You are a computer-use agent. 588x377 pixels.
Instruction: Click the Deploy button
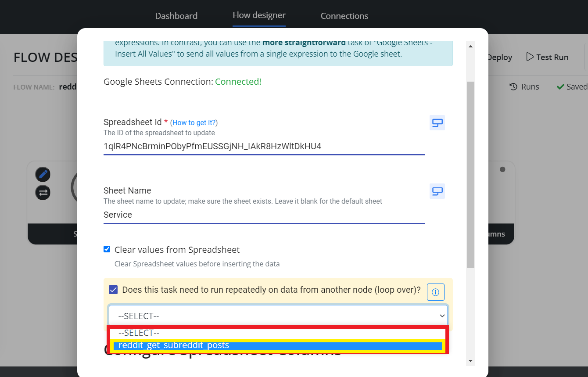[x=499, y=57]
